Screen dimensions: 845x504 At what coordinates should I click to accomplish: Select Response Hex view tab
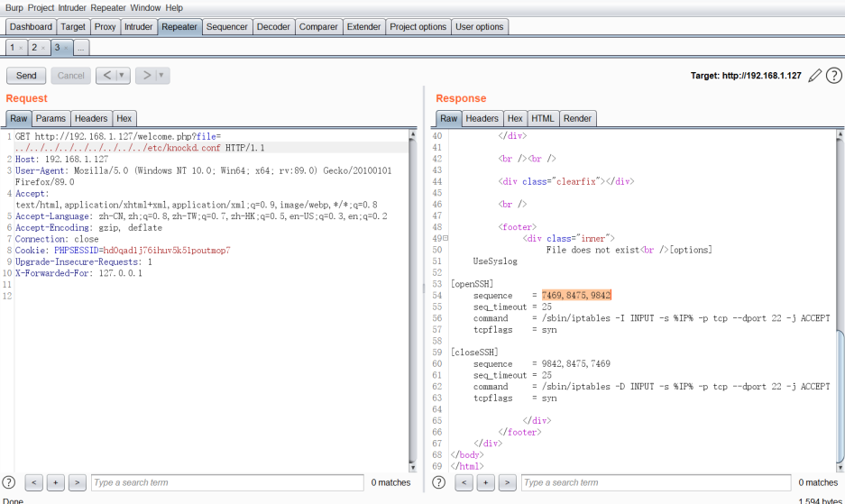tap(515, 119)
